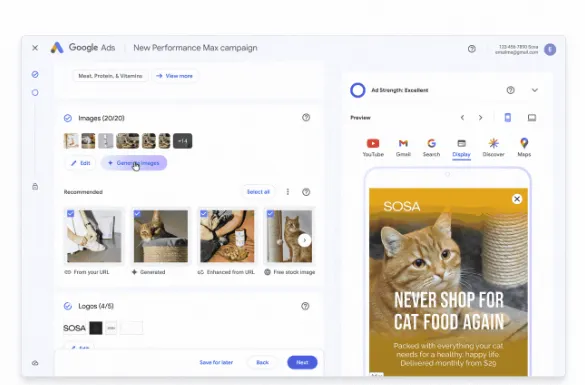Select the first image thumbnail in Images row
The height and width of the screenshot is (385, 585).
[x=71, y=141]
